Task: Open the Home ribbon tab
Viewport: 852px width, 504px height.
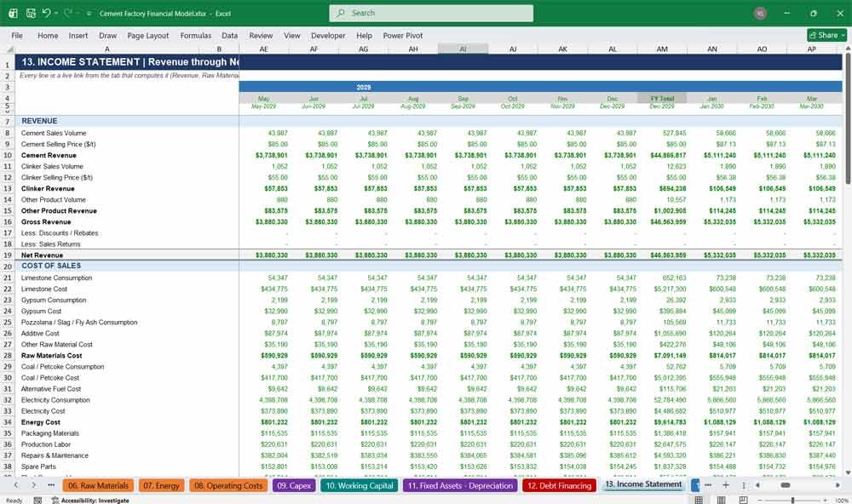Action: click(48, 35)
